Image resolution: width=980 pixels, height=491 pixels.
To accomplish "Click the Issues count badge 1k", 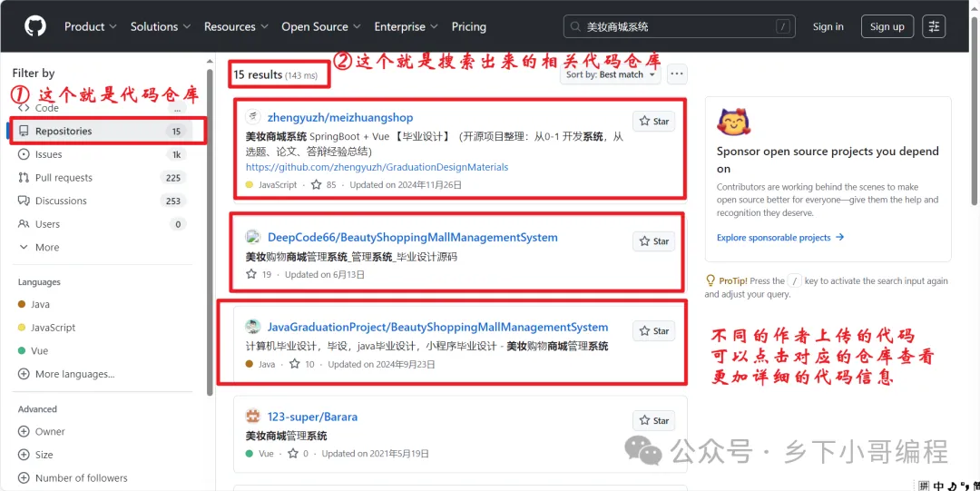I will 176,154.
